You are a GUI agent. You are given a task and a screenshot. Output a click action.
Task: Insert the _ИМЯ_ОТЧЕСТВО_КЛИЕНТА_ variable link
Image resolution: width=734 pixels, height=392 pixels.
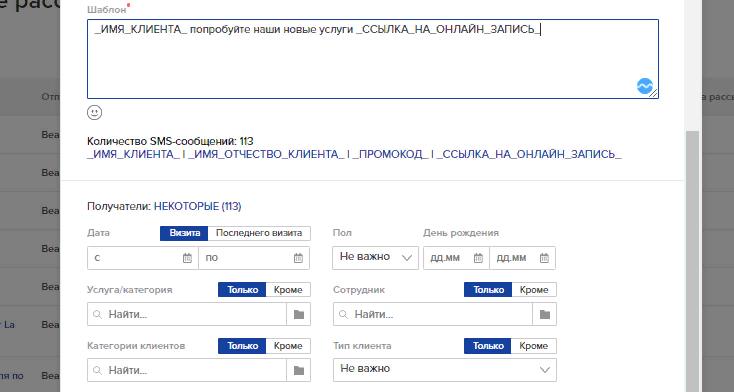(266, 155)
